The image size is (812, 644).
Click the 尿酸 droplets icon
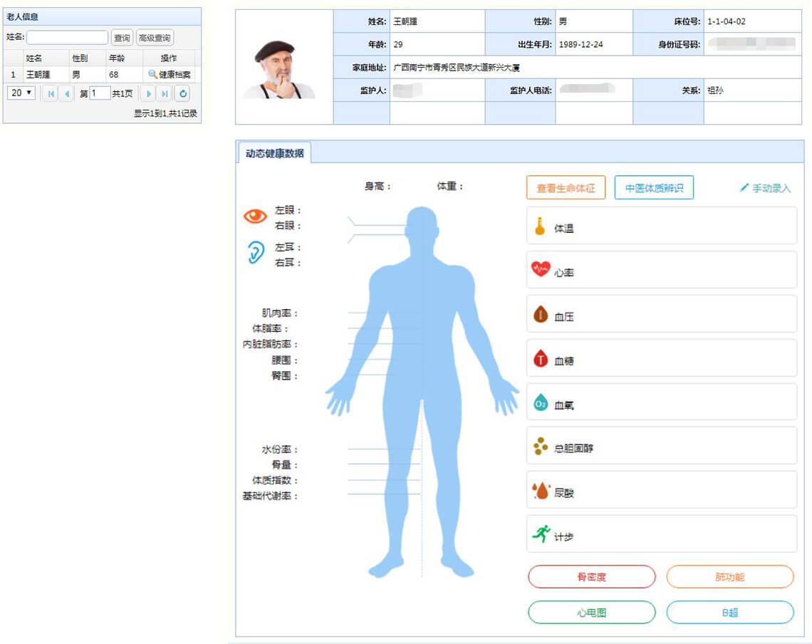click(x=541, y=491)
